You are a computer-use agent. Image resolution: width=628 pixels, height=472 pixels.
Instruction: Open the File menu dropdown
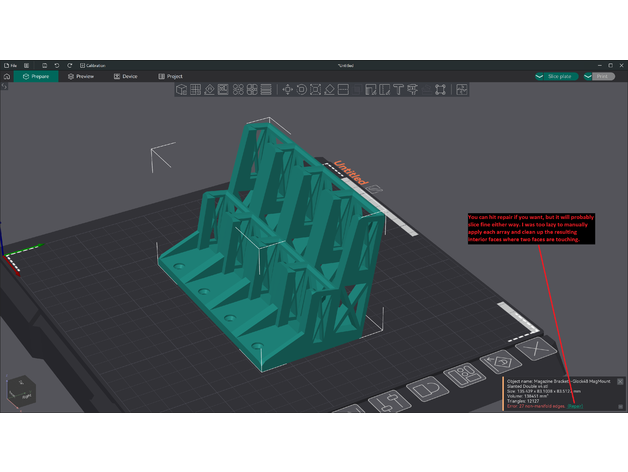point(10,65)
